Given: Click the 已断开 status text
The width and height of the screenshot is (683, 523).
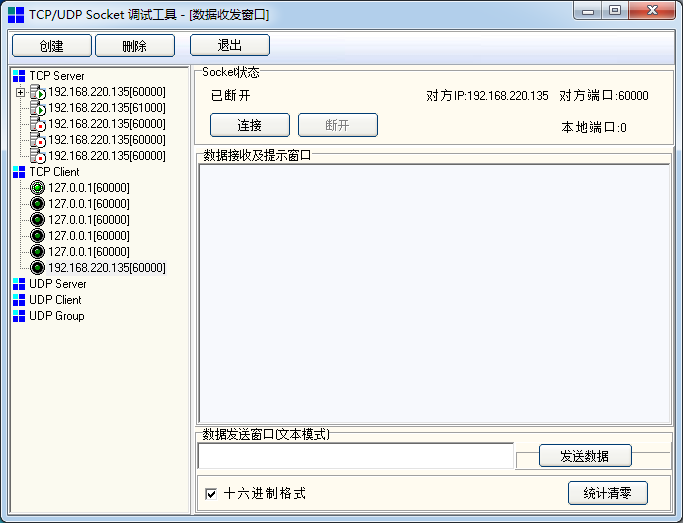Looking at the screenshot, I should tap(231, 95).
